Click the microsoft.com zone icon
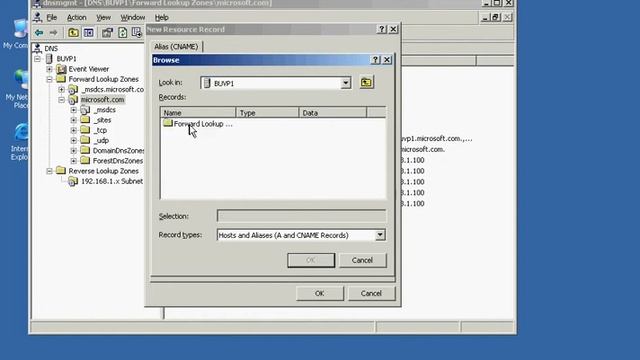The width and height of the screenshot is (640, 360). pos(73,100)
